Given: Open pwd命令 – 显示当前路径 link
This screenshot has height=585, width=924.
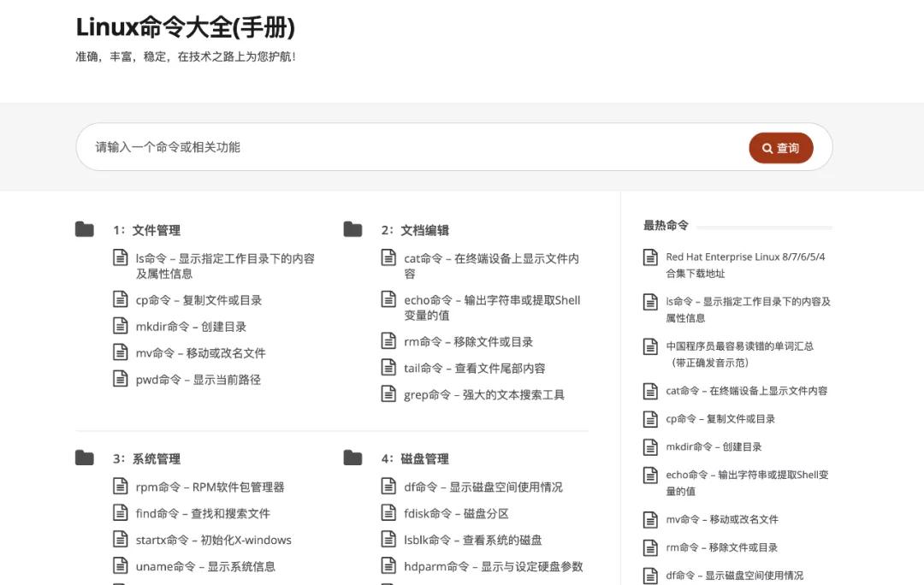Looking at the screenshot, I should coord(198,380).
